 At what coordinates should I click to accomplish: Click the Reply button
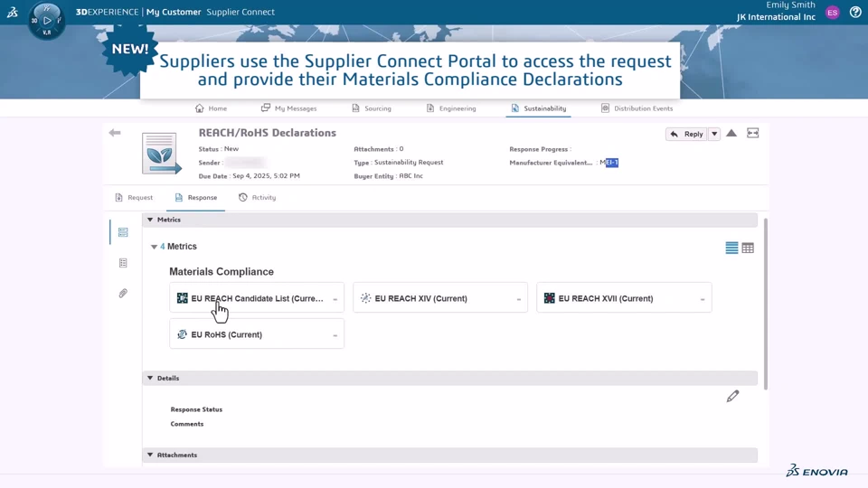pyautogui.click(x=686, y=134)
